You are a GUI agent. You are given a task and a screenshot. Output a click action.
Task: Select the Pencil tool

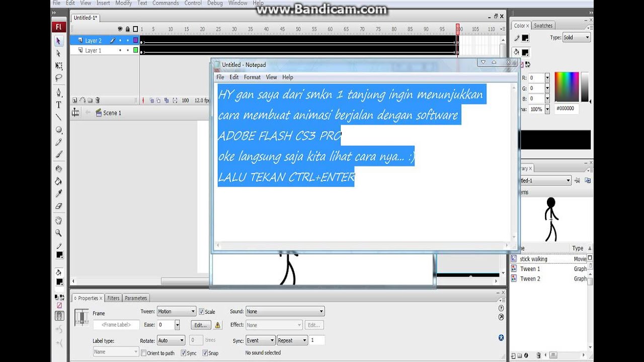[58, 142]
